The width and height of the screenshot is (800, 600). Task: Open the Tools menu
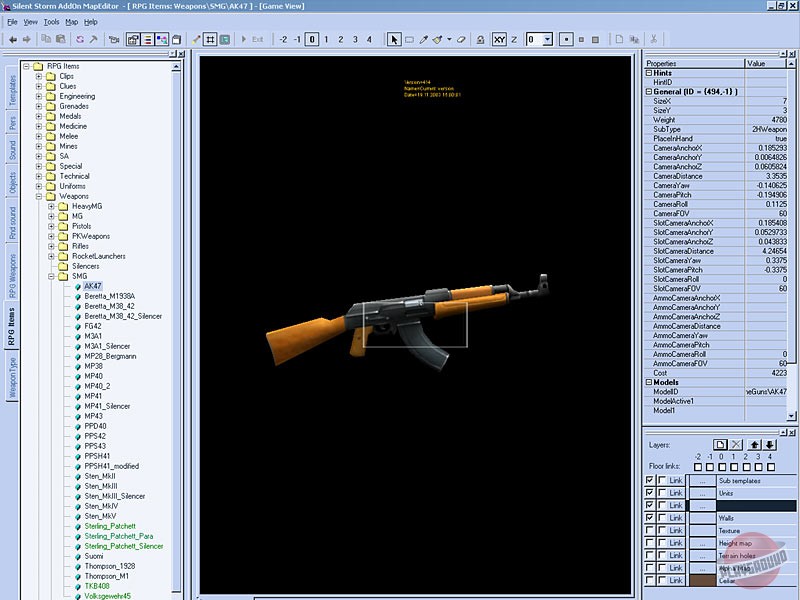(51, 21)
